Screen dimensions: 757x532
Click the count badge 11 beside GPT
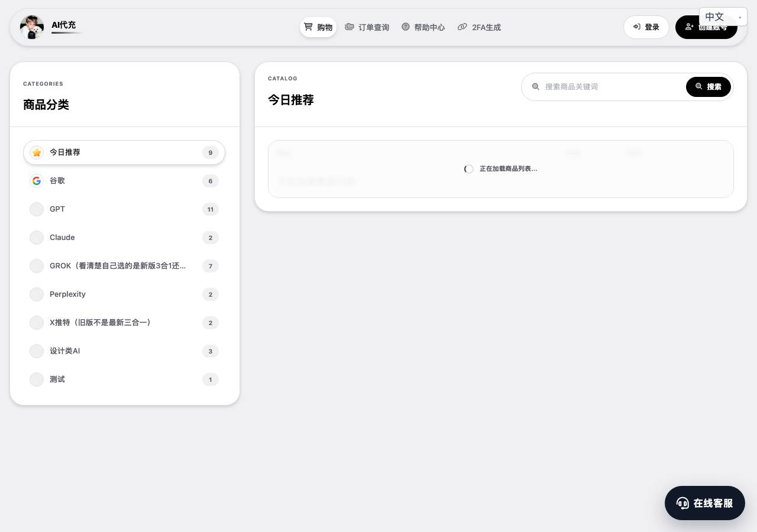tap(211, 209)
